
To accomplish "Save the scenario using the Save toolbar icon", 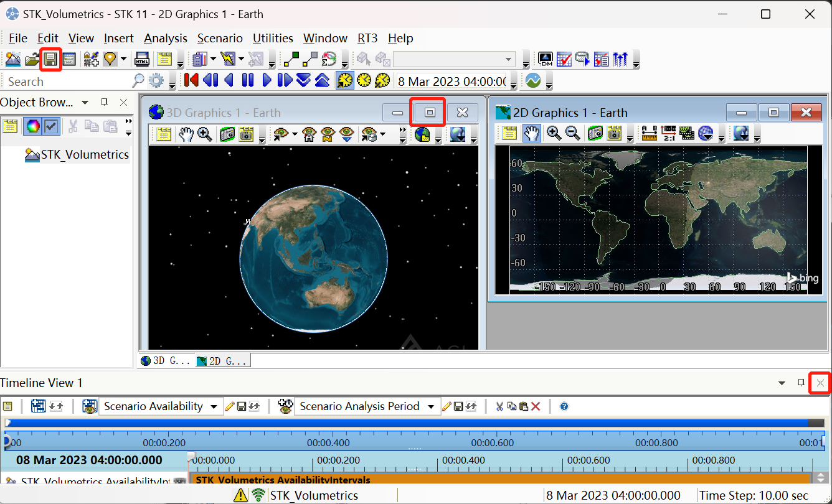I will click(50, 58).
